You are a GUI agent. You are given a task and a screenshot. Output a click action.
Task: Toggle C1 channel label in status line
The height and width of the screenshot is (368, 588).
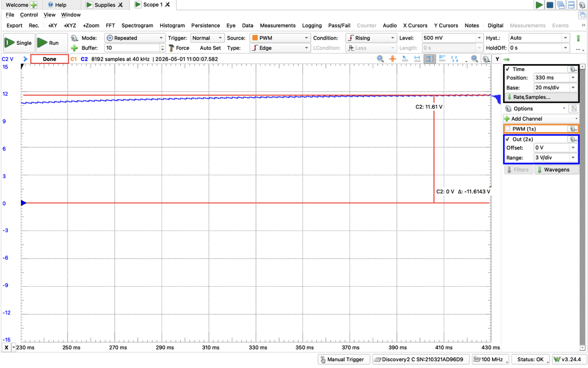click(x=73, y=59)
